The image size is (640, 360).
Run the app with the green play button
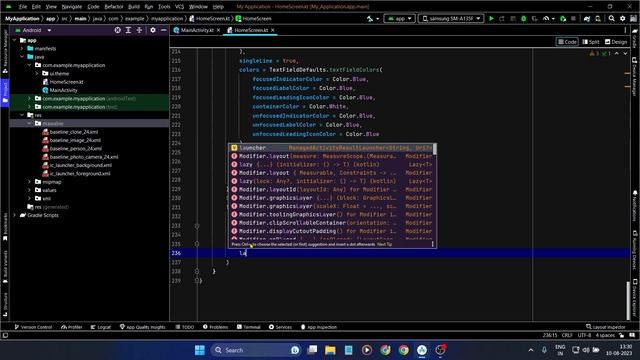[x=491, y=18]
